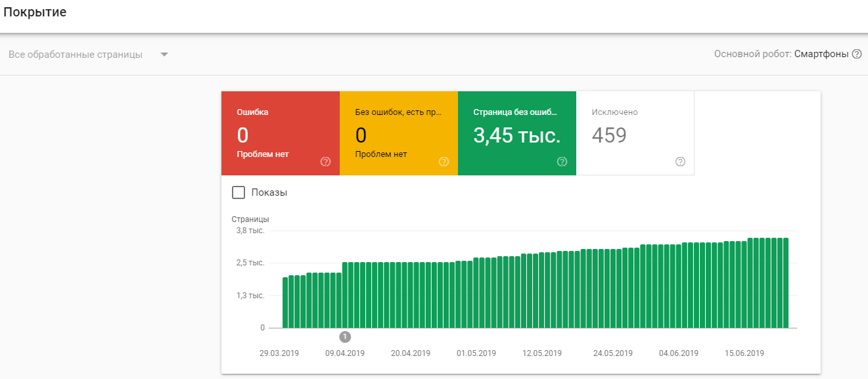Select the Ошибка status card
The width and height of the screenshot is (868, 379).
(281, 133)
